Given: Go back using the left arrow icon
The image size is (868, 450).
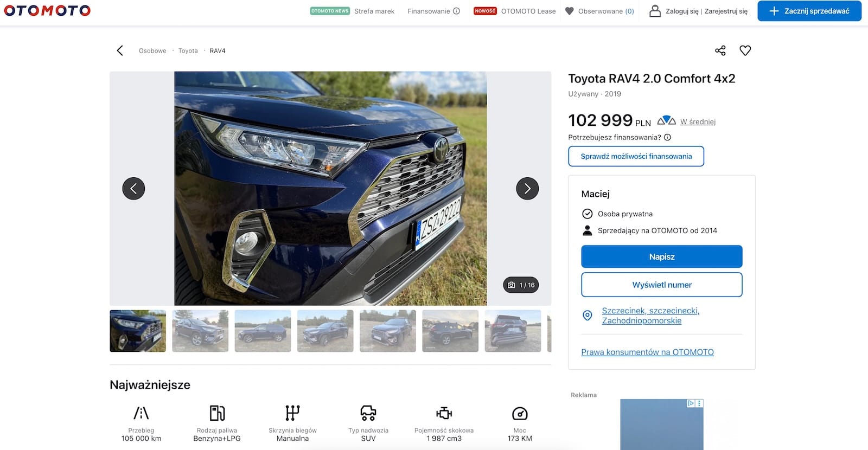Looking at the screenshot, I should tap(120, 50).
